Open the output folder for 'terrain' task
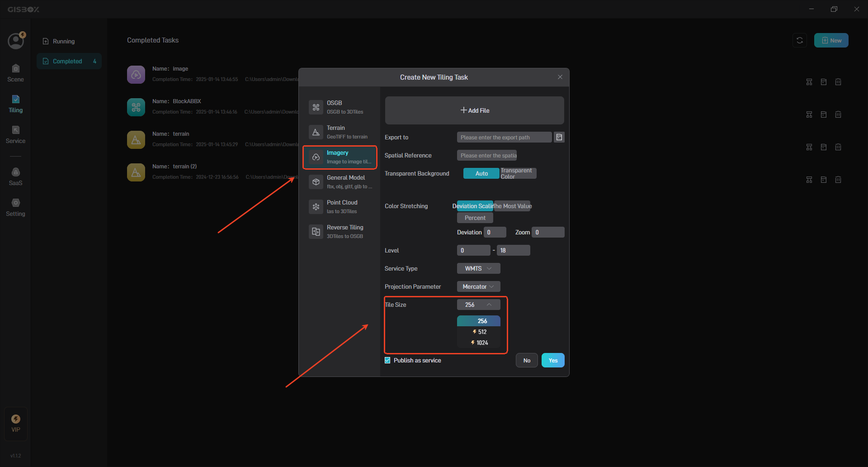The height and width of the screenshot is (467, 868). pos(824,147)
